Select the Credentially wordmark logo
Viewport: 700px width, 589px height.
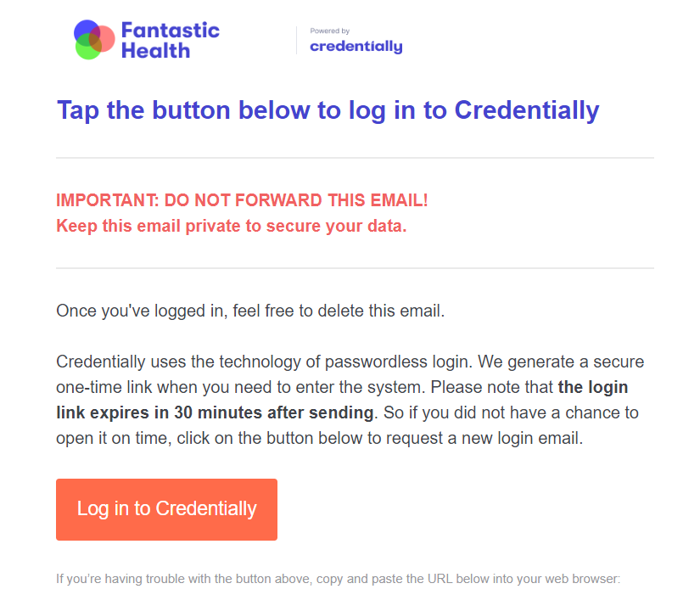pos(356,45)
